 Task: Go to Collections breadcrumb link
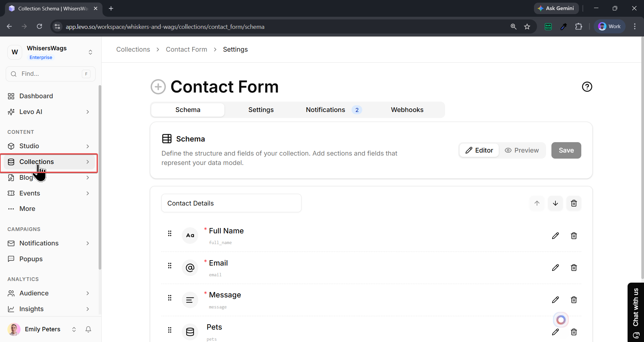[133, 49]
